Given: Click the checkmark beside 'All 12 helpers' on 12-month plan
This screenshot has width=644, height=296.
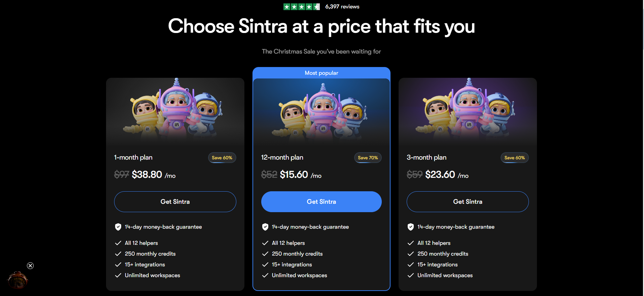Looking at the screenshot, I should pyautogui.click(x=265, y=243).
